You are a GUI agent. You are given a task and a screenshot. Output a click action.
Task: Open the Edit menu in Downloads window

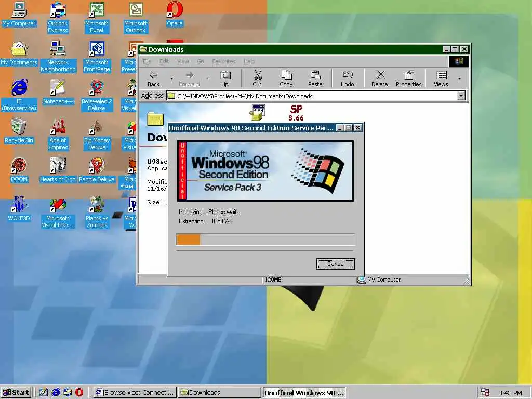point(164,61)
